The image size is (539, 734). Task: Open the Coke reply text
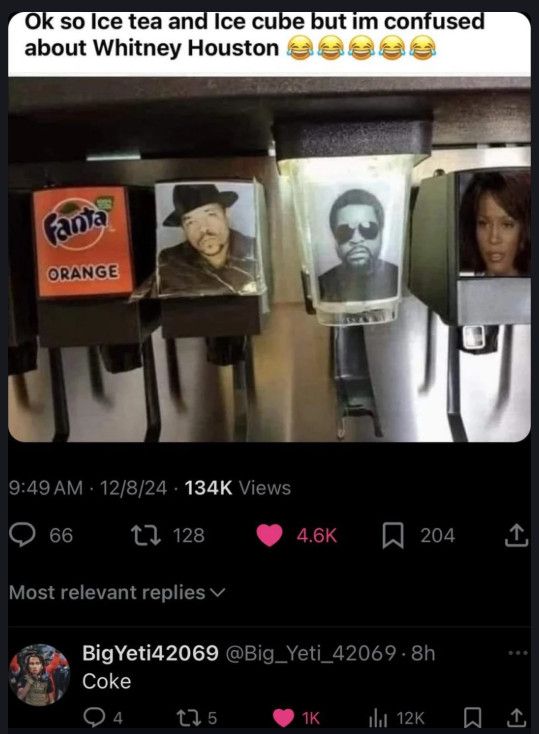point(107,681)
